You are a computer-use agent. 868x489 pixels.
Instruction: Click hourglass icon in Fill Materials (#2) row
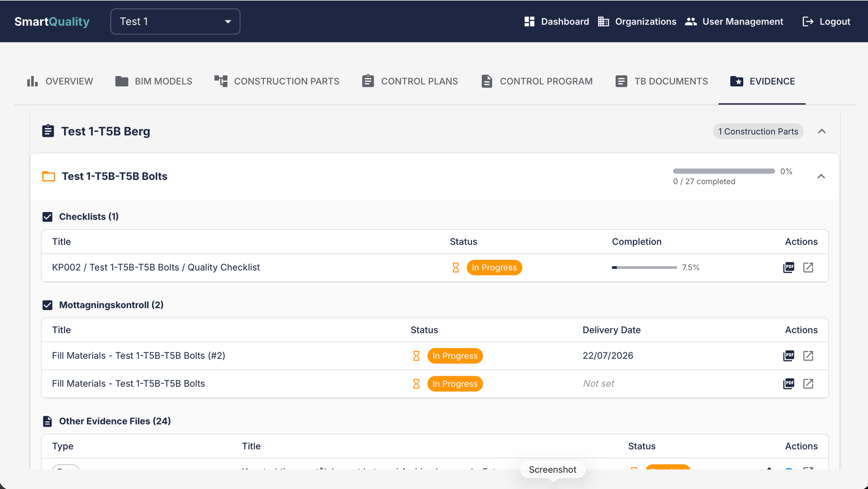point(417,356)
